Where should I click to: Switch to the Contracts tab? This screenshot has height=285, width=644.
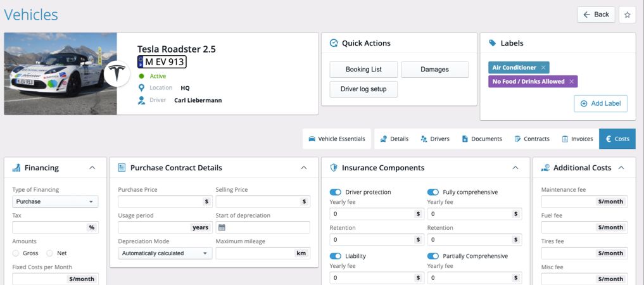coord(532,139)
